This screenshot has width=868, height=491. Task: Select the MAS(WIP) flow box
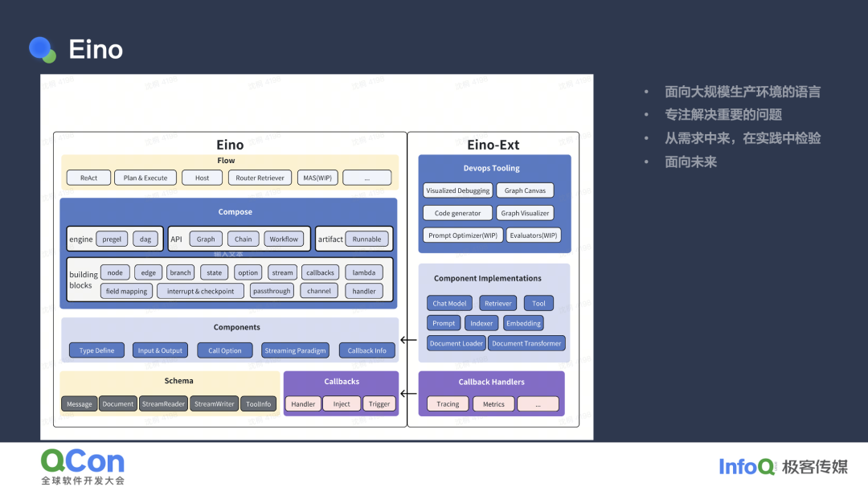[317, 178]
